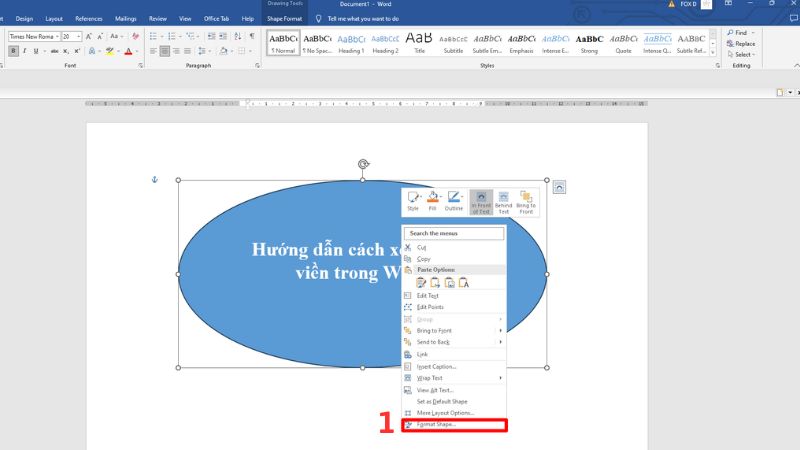Toggle Italic formatting in Font group
This screenshot has height=450, width=800.
point(23,51)
